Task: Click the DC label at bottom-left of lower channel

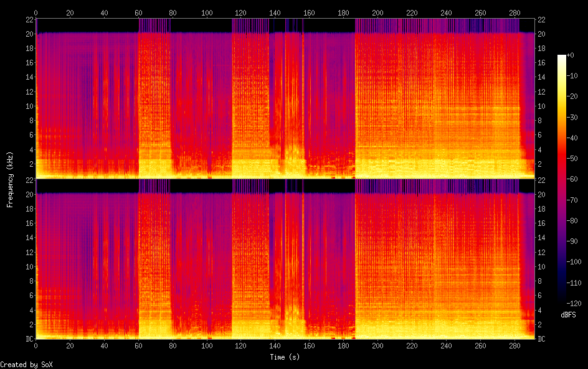Action: click(28, 339)
